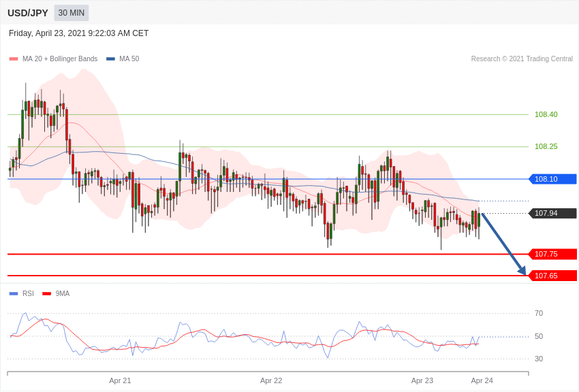Click the 9MA legend label

[63, 293]
